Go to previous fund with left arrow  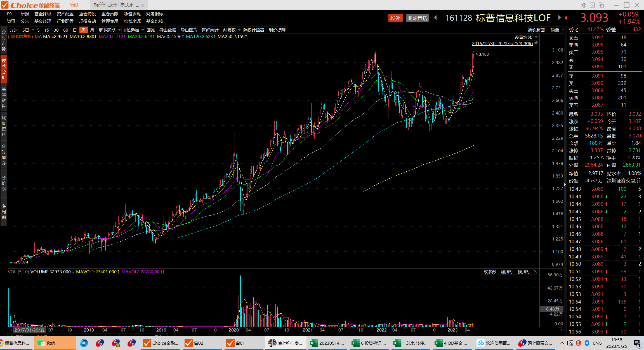pos(435,18)
